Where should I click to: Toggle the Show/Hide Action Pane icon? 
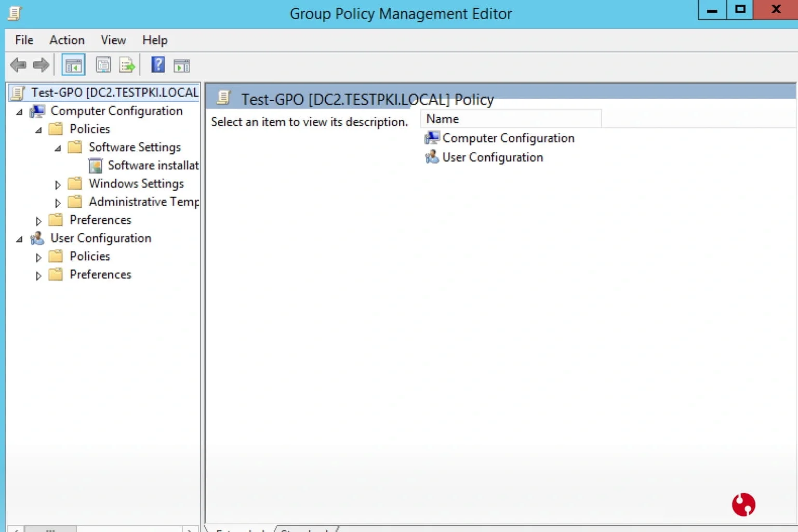click(x=182, y=65)
